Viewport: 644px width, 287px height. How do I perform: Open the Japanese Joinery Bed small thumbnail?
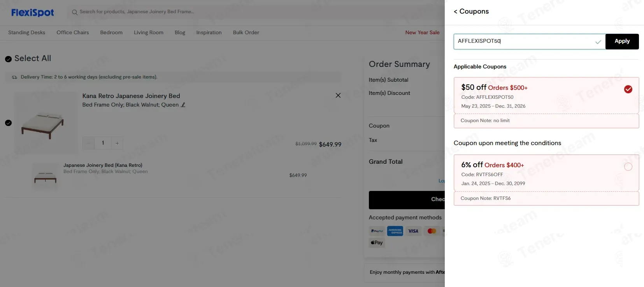pos(46,176)
